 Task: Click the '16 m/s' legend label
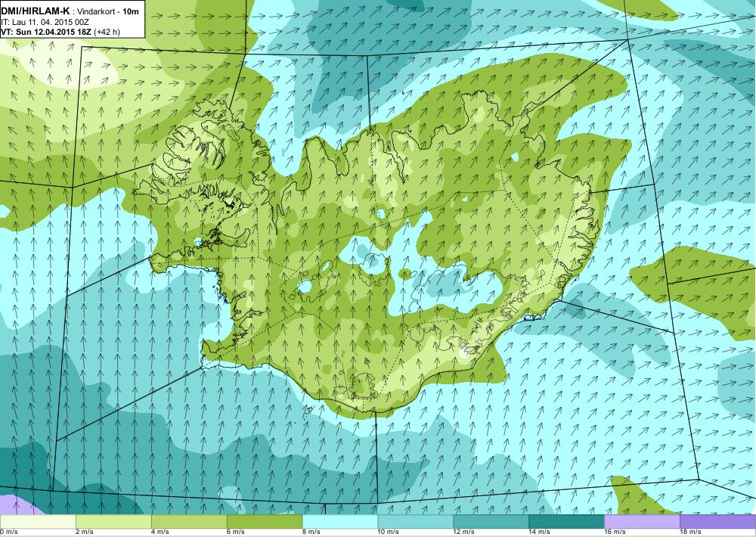(615, 532)
